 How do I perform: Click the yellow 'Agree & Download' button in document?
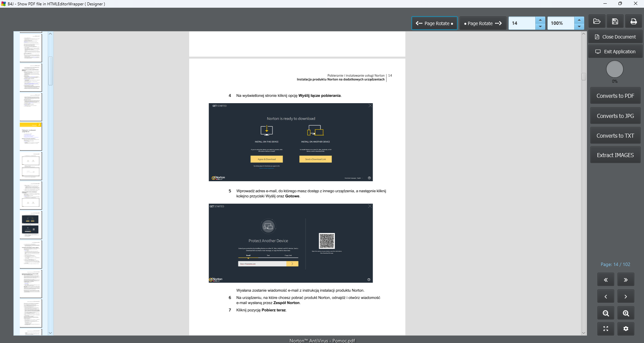pyautogui.click(x=267, y=159)
